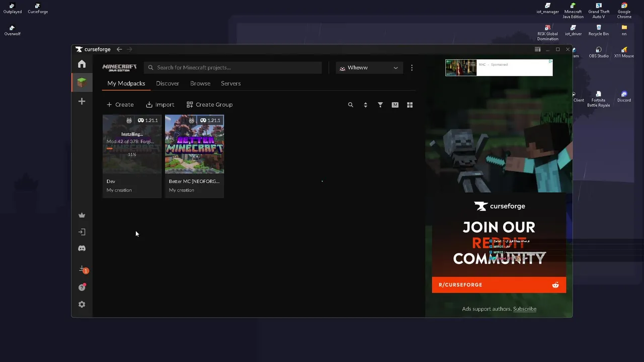Screen dimensions: 644x362
Task: Open the installing Dev modpack card
Action: point(132,156)
